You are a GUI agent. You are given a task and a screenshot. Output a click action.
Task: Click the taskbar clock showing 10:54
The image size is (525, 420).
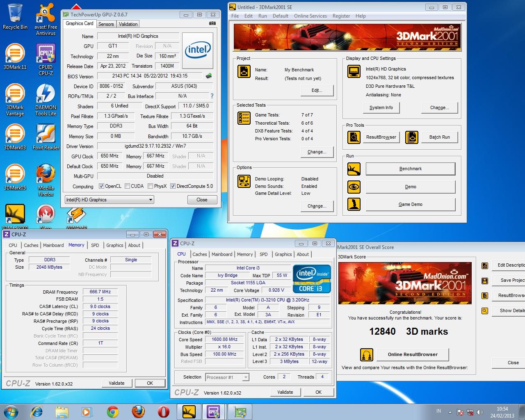502,412
